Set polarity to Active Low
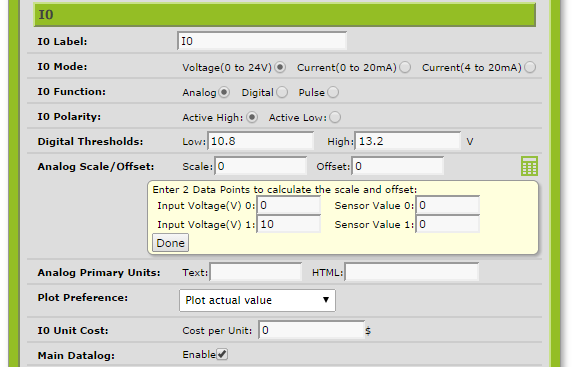 click(x=335, y=117)
